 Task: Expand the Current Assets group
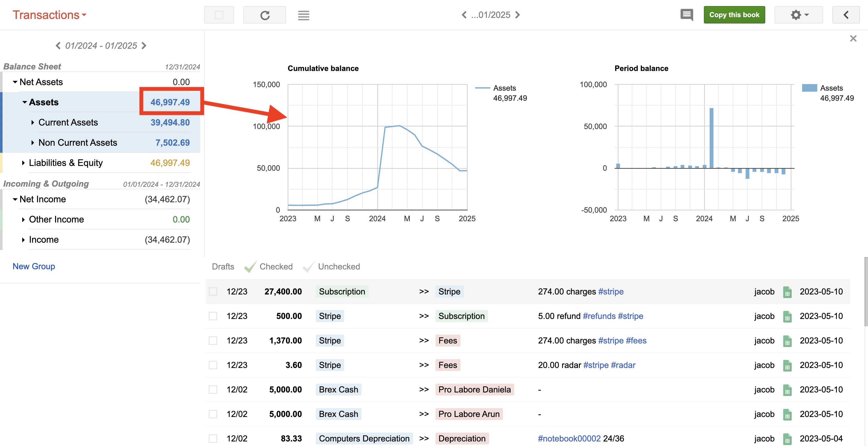click(x=33, y=122)
